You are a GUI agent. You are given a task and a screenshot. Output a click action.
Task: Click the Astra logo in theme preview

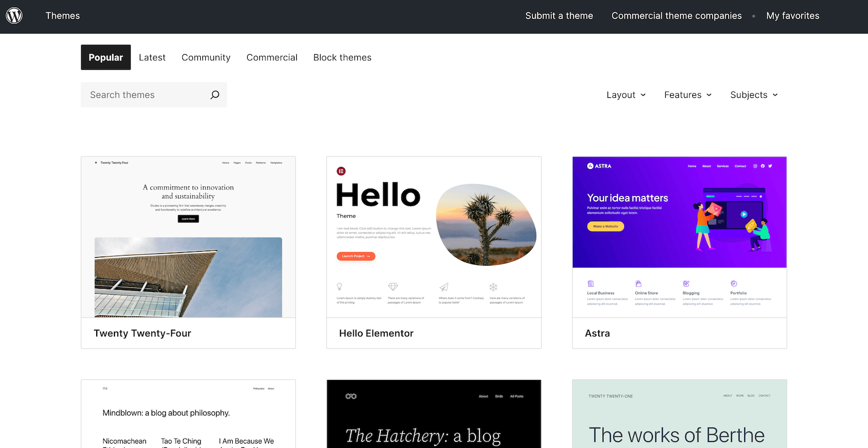[x=599, y=166]
